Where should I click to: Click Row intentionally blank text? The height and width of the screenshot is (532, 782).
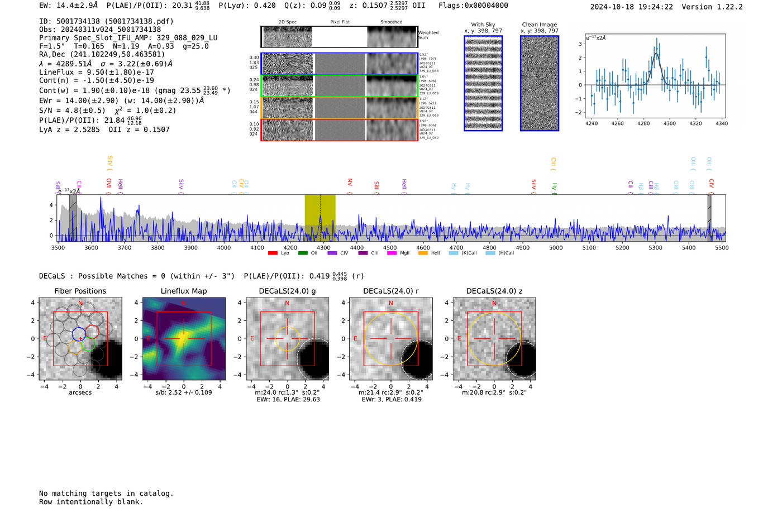[x=91, y=502]
